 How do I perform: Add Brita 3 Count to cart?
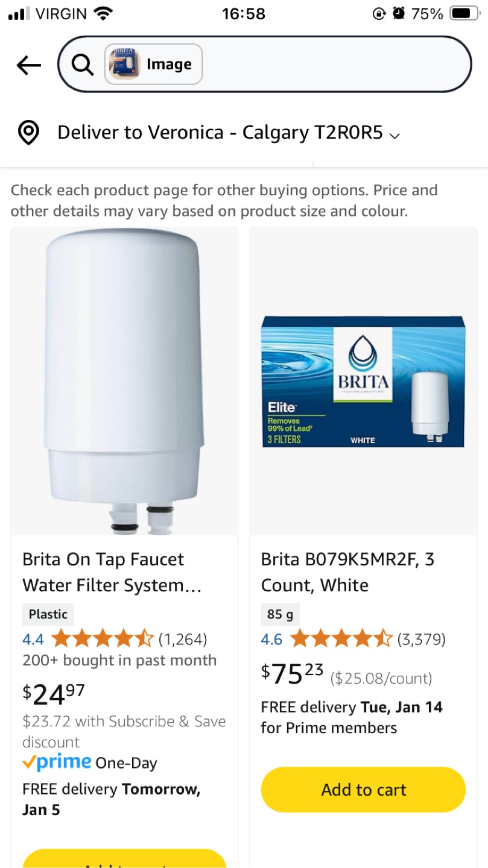(363, 790)
